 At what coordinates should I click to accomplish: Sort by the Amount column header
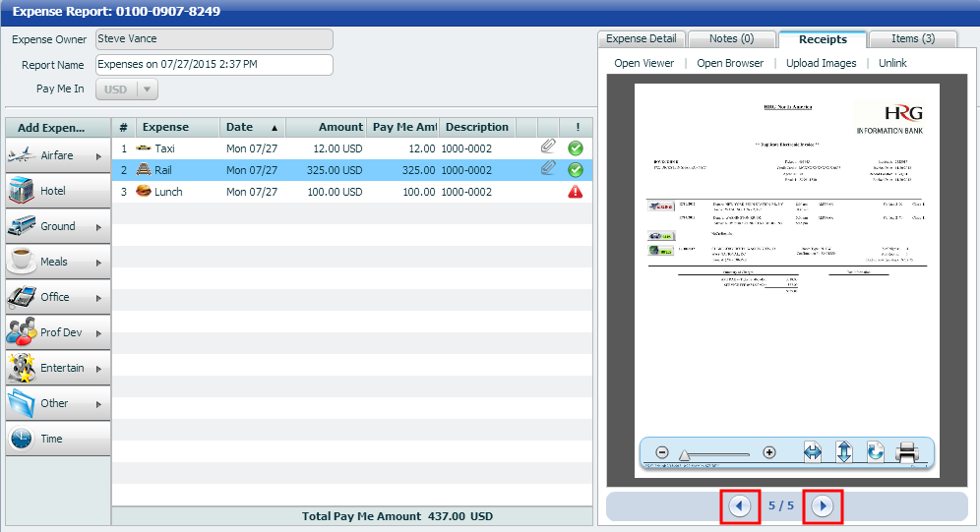click(x=326, y=127)
